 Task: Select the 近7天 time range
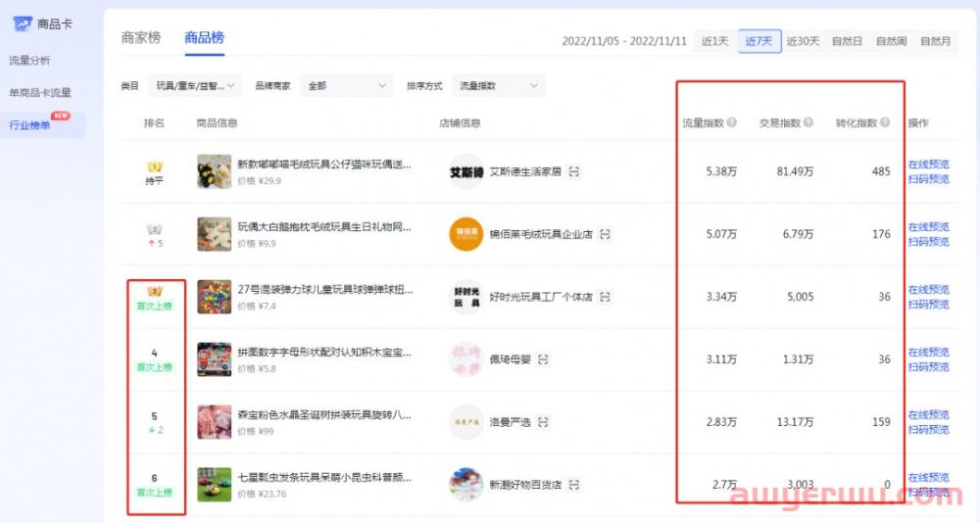[759, 41]
